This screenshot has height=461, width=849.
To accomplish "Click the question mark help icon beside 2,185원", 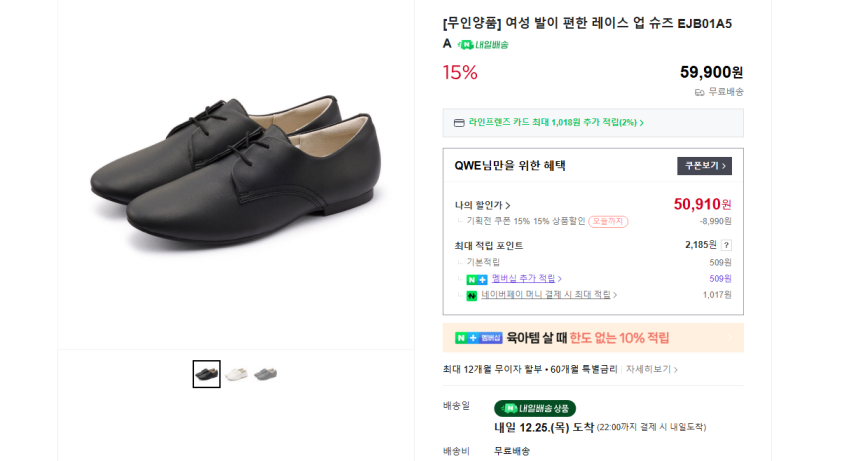I will click(x=726, y=245).
